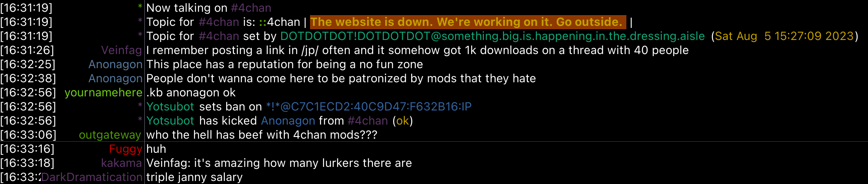868x184 pixels.
Task: Click the ban mask *!*@C7C1ECD2 address
Action: [369, 107]
